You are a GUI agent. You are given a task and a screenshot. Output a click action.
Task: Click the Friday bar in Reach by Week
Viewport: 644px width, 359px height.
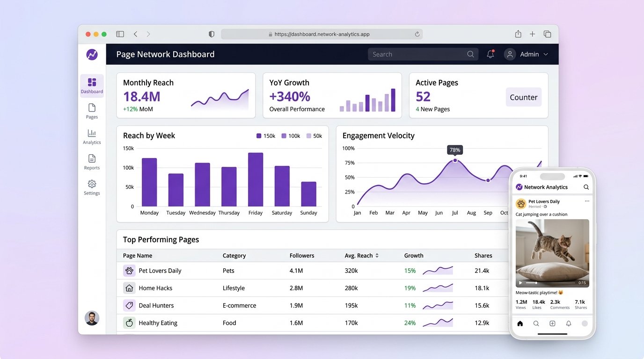tap(256, 179)
